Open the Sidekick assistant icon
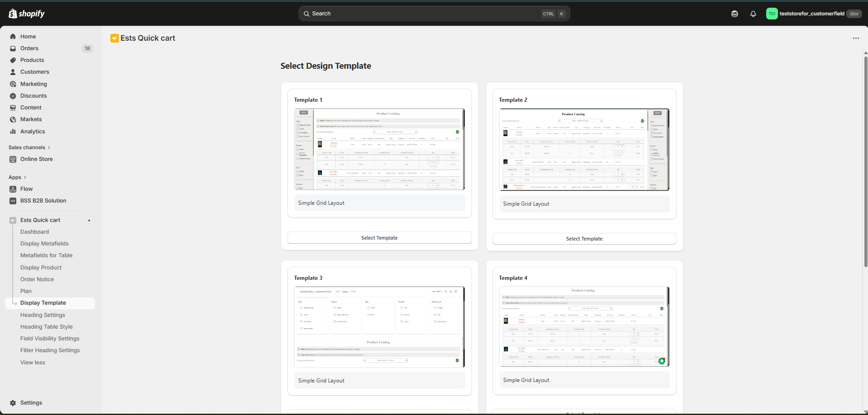The height and width of the screenshot is (415, 868). click(x=734, y=14)
